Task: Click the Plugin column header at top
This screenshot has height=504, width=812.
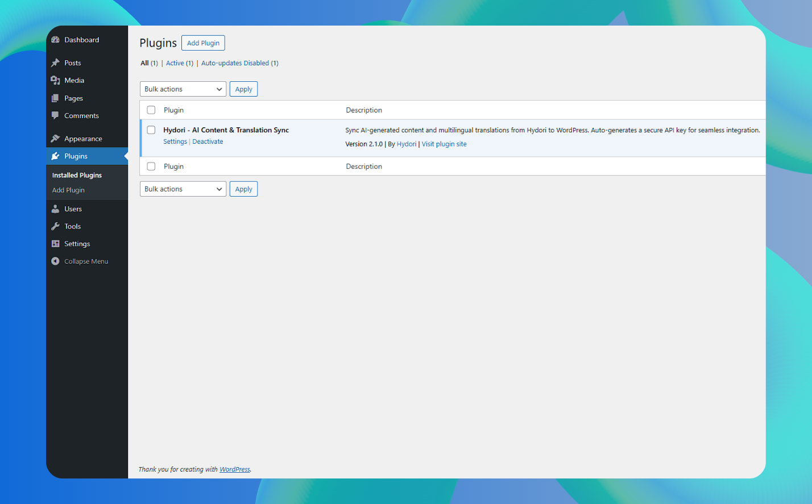Action: click(x=174, y=110)
